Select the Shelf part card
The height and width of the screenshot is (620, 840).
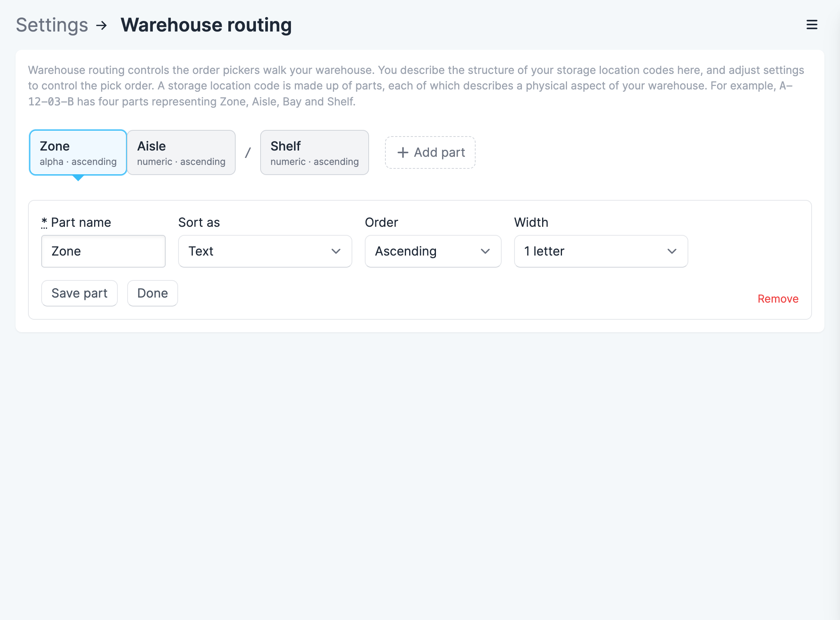point(314,152)
